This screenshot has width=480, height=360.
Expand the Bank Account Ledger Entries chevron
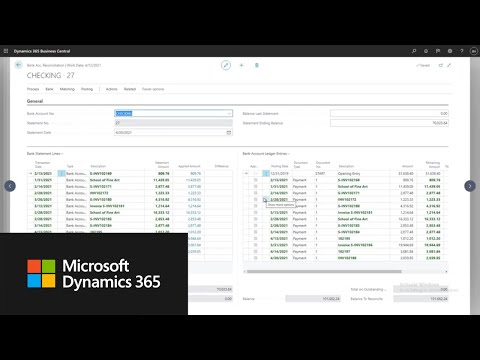tap(289, 154)
